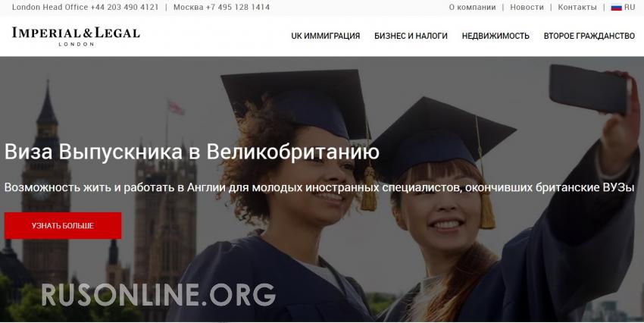
Task: Click the graduates selfie banner image
Action: coord(322,189)
